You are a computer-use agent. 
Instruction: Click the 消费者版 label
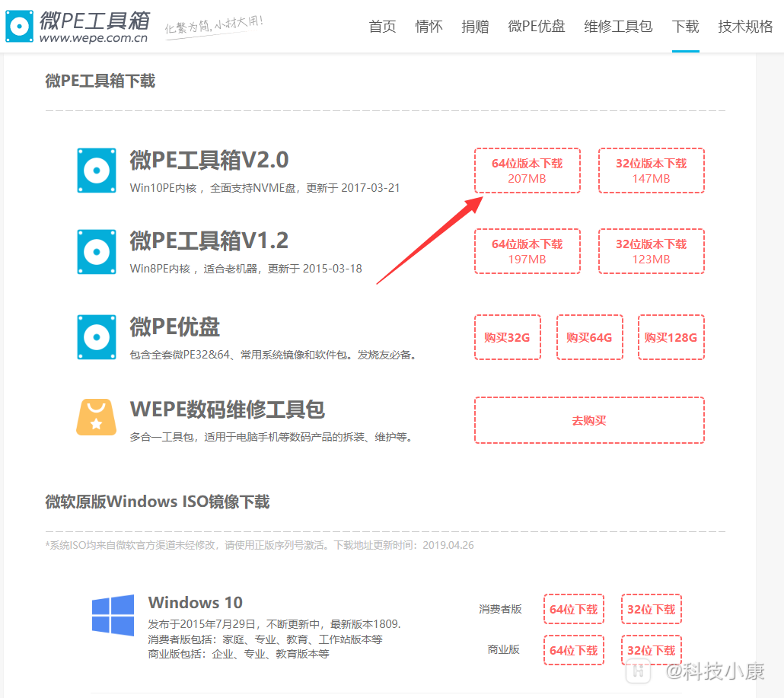point(501,609)
